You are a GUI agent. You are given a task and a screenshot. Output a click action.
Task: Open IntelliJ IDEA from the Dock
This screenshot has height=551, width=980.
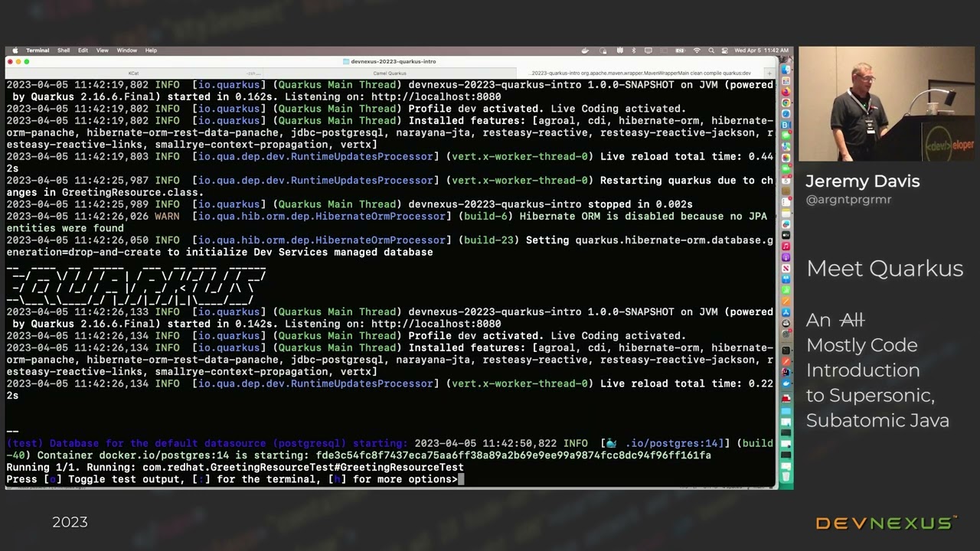(x=786, y=373)
